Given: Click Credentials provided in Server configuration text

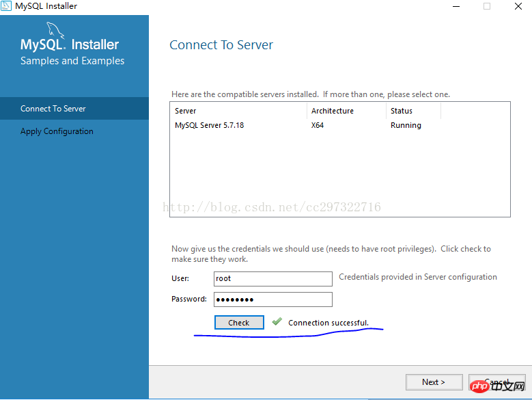Looking at the screenshot, I should [x=418, y=277].
